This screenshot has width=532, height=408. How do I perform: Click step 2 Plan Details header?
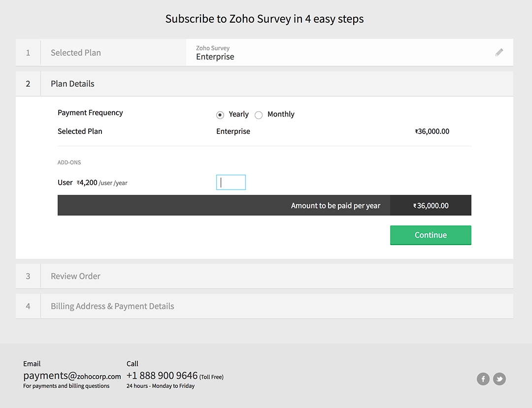[x=265, y=84]
